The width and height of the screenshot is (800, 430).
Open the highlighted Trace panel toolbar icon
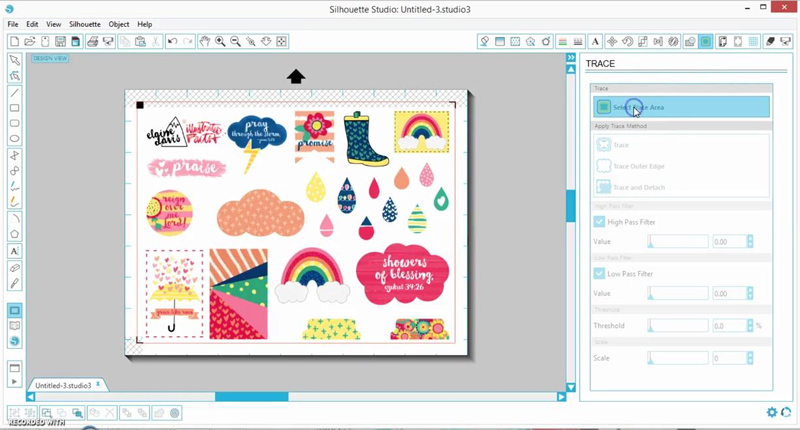[706, 41]
